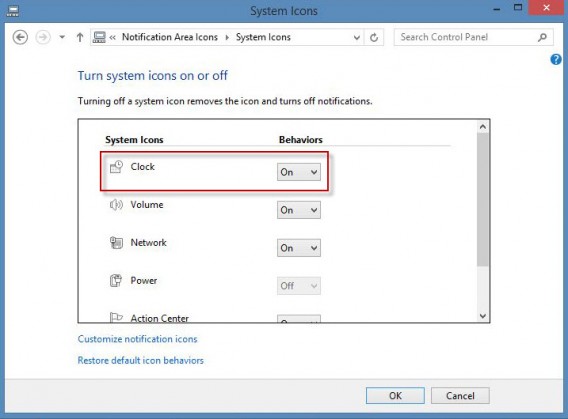Open the Action Center behavior dropdown

298,319
